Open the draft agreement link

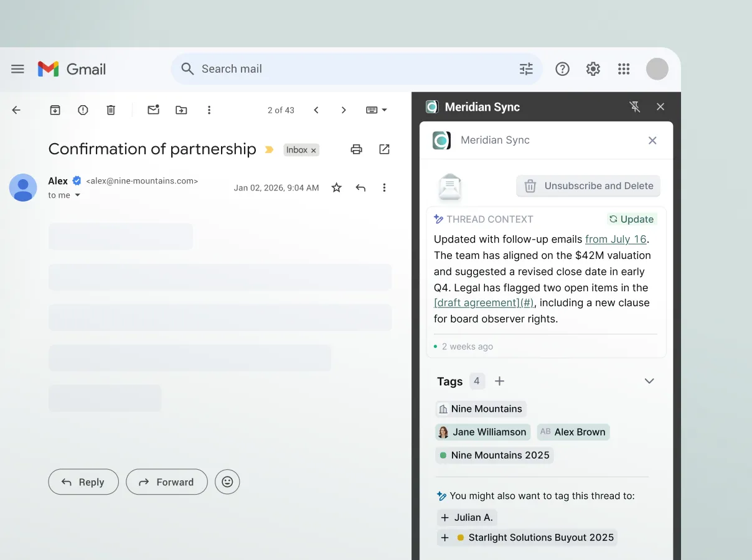point(484,303)
